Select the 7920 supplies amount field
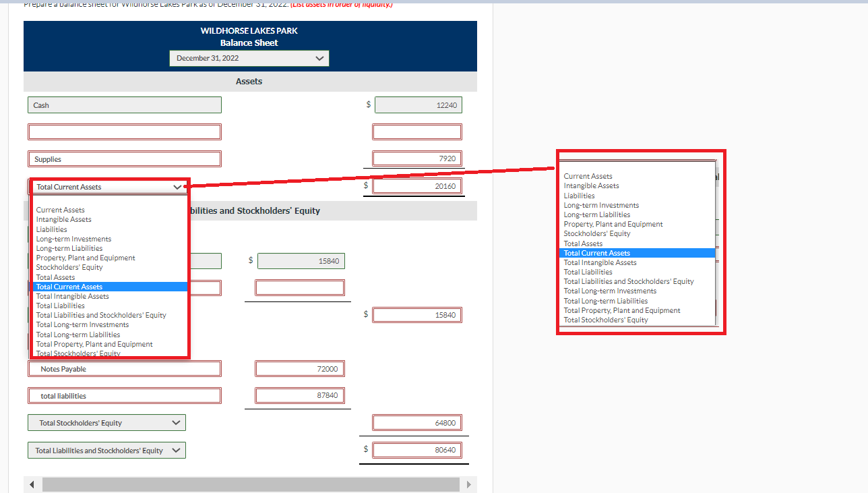Viewport: 868px width, 493px height. [418, 159]
